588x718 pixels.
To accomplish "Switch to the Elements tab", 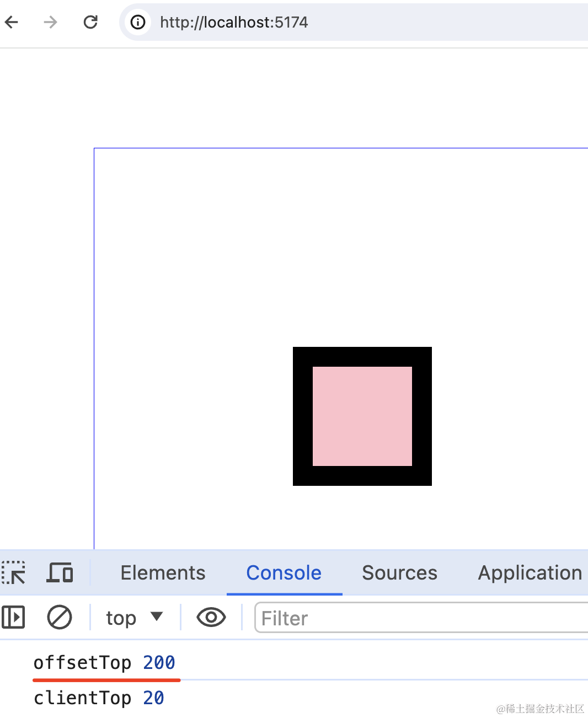I will [x=163, y=573].
